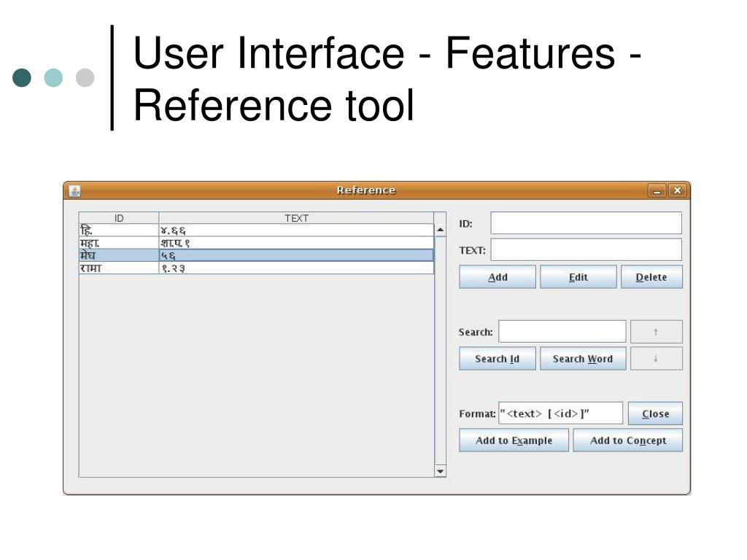The height and width of the screenshot is (560, 747).
Task: Click Add to Example button
Action: pyautogui.click(x=514, y=440)
